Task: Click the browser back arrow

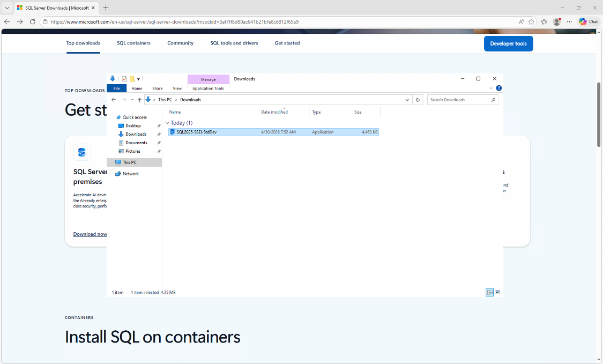Action: (x=7, y=22)
